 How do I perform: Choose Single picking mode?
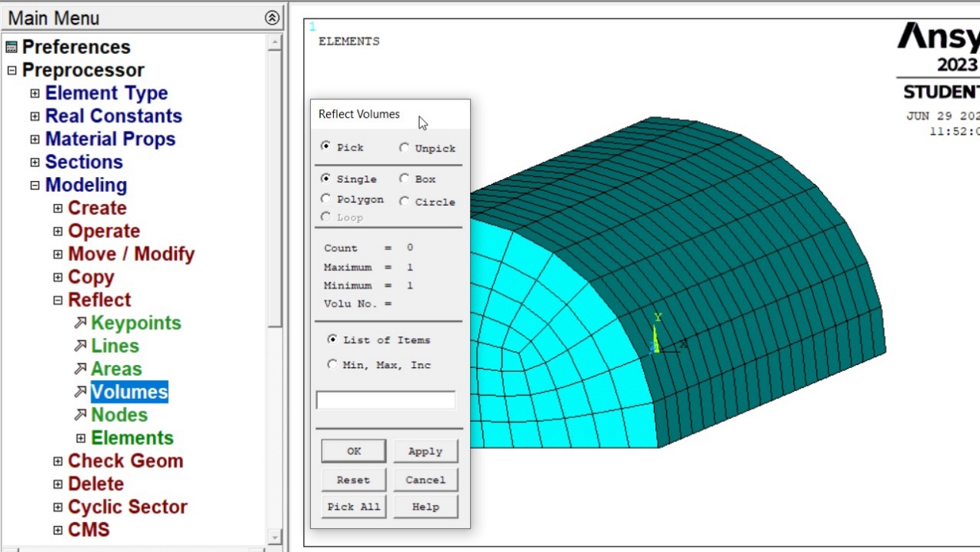click(x=326, y=178)
